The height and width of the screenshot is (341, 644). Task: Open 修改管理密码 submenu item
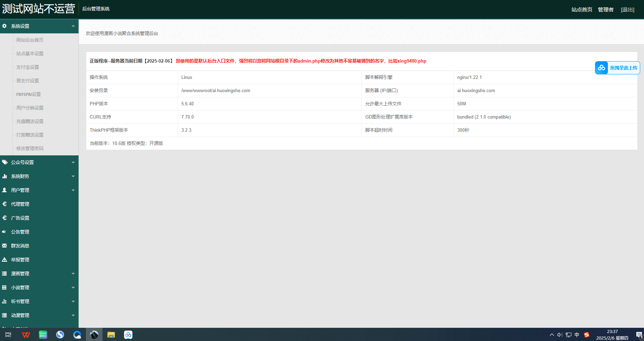(x=30, y=148)
